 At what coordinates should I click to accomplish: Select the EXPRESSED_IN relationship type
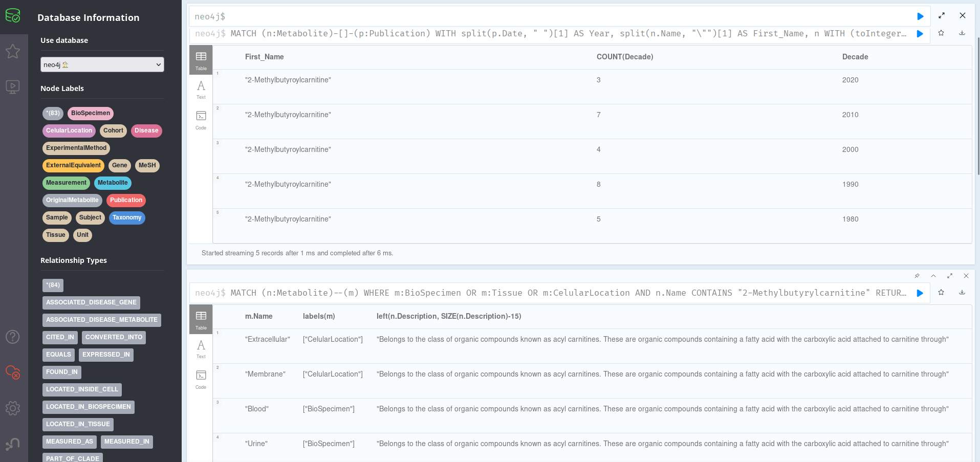pyautogui.click(x=106, y=355)
